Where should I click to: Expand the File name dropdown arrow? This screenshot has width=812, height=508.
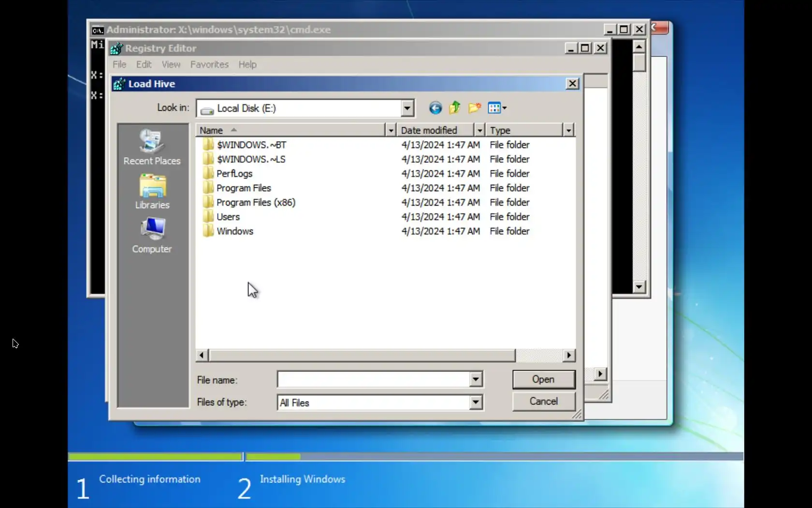point(476,379)
